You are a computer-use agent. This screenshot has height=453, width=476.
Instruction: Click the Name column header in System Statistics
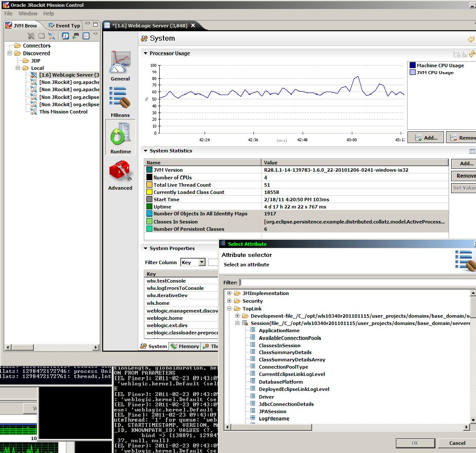pyautogui.click(x=203, y=162)
